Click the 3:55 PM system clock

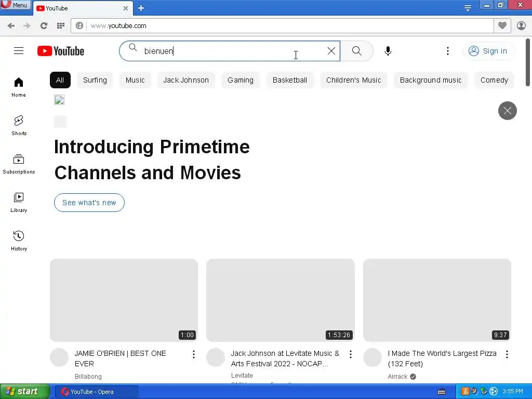coord(513,392)
